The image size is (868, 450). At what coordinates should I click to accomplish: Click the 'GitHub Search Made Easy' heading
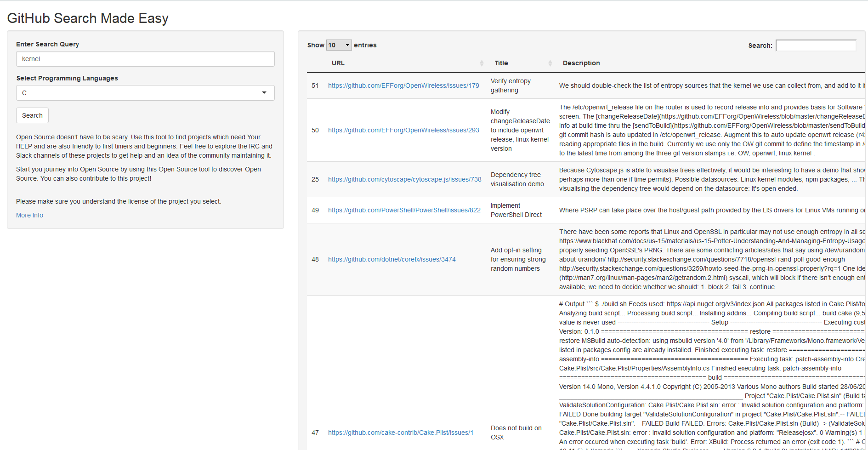tap(88, 18)
